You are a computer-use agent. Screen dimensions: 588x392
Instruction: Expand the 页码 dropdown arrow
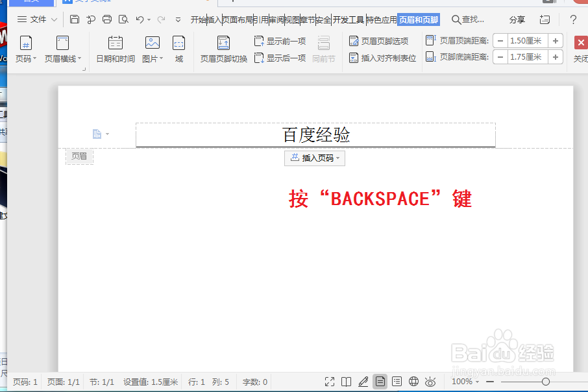click(35, 58)
